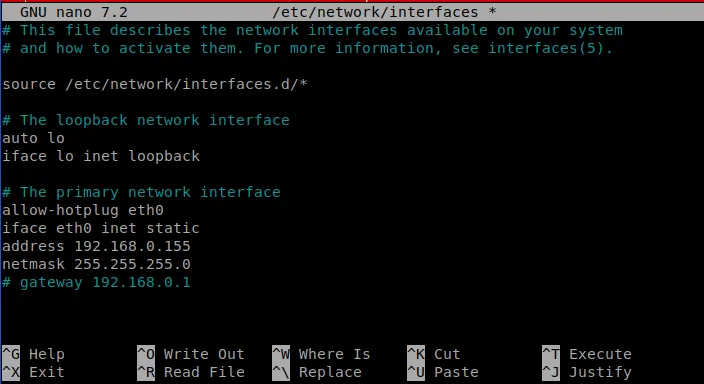Select the ^R Read File shortcut
This screenshot has width=704, height=384.
pyautogui.click(x=191, y=372)
